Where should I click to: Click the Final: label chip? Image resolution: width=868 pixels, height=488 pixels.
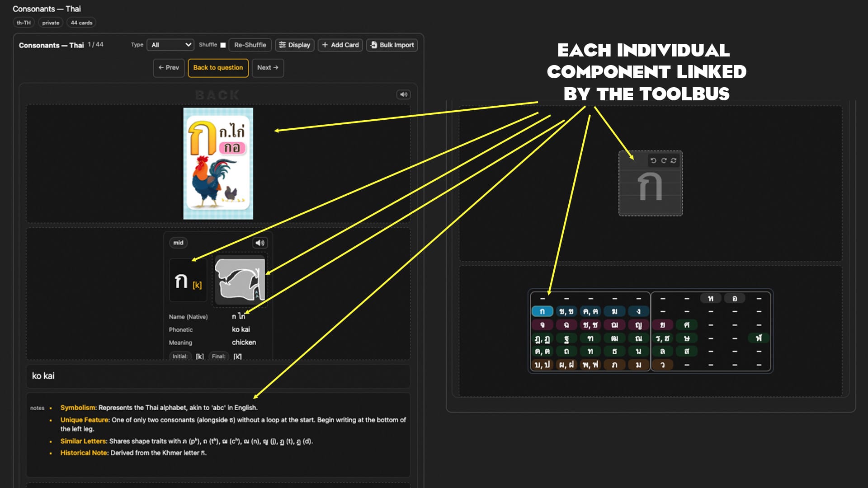pyautogui.click(x=218, y=356)
